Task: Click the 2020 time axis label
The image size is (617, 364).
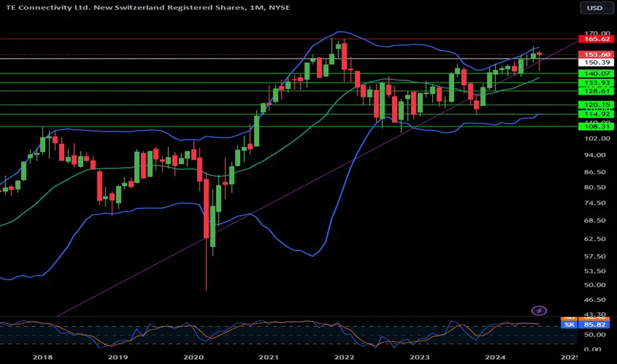Action: click(x=193, y=357)
